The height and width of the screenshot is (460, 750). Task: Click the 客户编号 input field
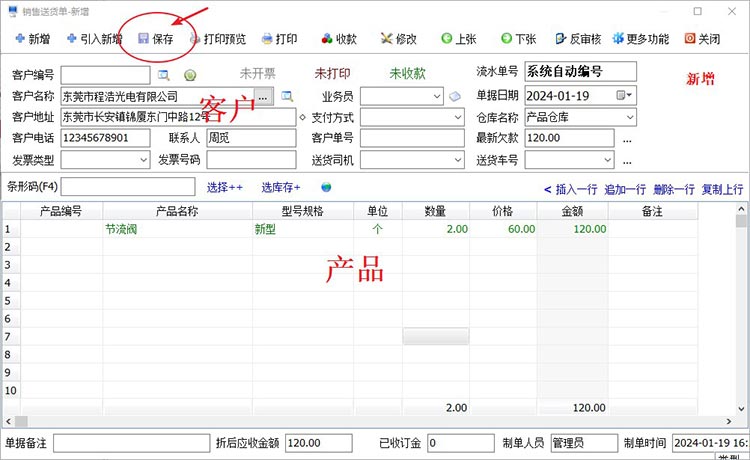105,75
